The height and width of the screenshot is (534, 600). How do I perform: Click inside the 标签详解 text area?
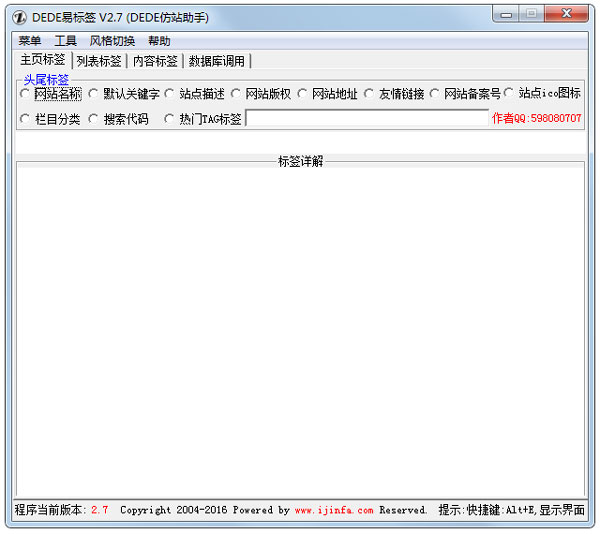(x=300, y=331)
